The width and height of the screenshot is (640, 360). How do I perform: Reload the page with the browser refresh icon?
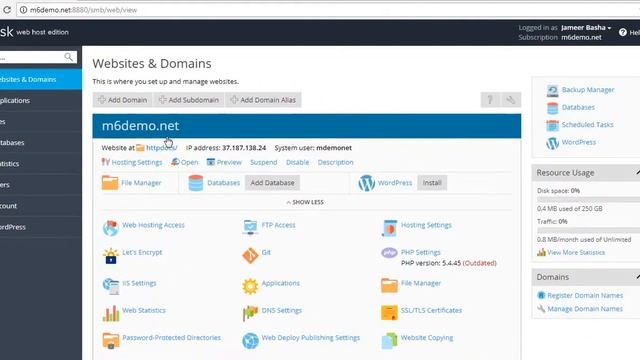coord(7,9)
